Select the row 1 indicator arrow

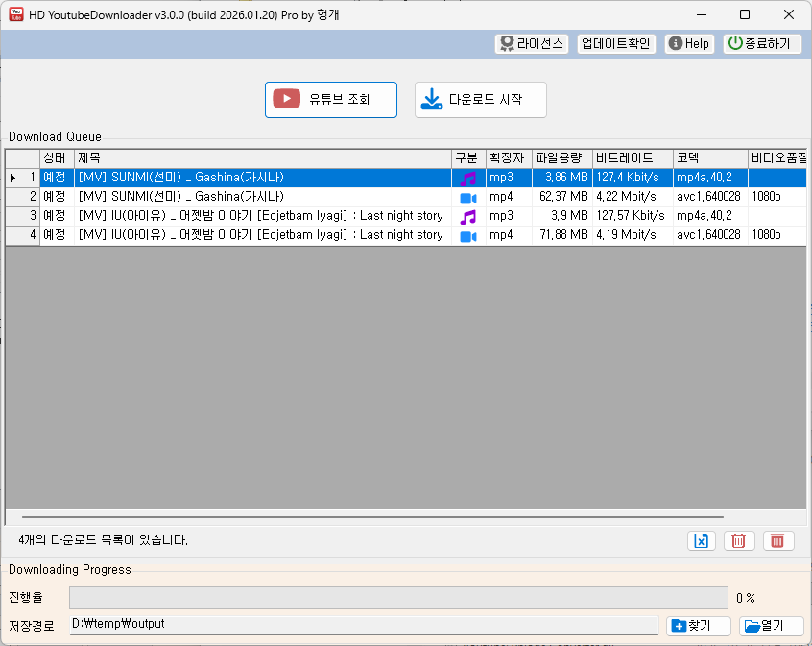(12, 178)
